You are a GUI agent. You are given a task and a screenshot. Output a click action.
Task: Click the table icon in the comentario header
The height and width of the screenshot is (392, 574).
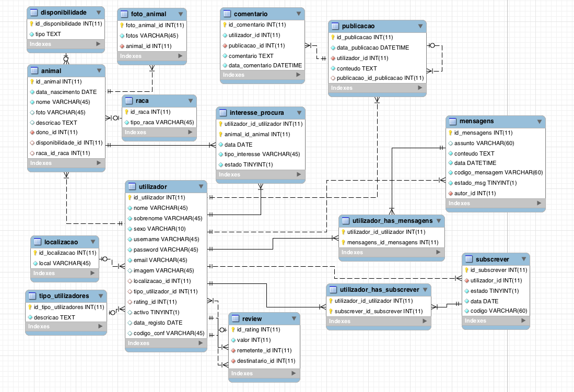click(x=227, y=14)
